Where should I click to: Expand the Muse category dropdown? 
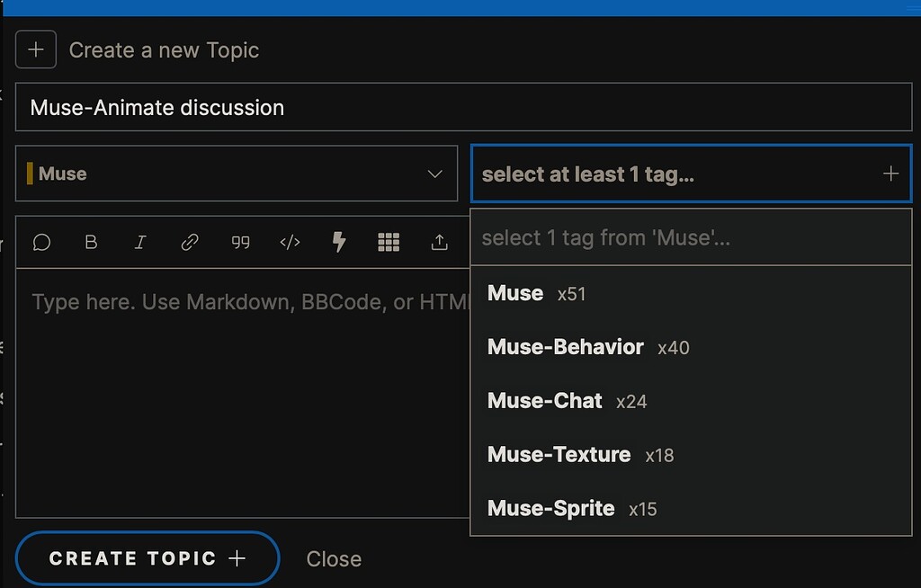click(x=435, y=174)
